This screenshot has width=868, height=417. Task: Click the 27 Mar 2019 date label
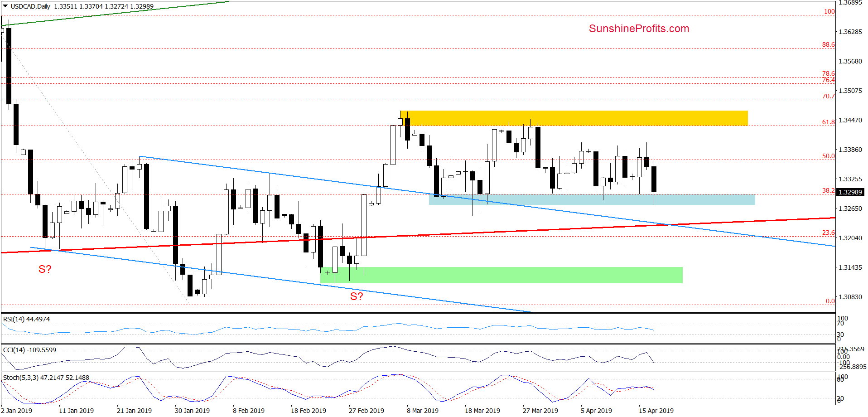coord(540,411)
